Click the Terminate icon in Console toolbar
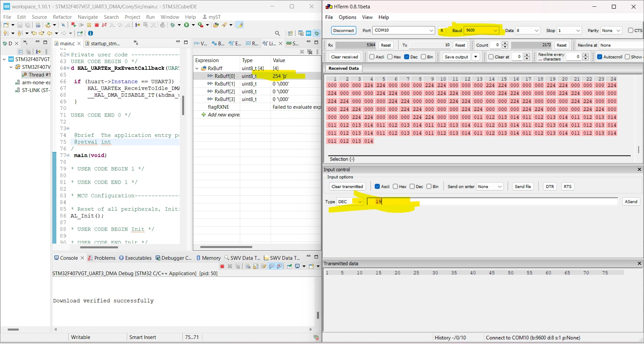Image resolution: width=644 pixels, height=344 pixels. [222, 266]
